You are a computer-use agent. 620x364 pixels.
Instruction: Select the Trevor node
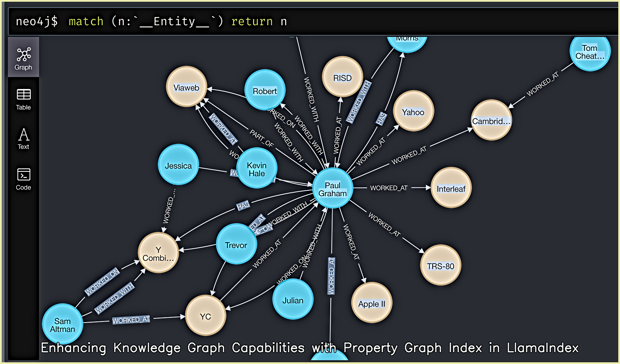236,244
